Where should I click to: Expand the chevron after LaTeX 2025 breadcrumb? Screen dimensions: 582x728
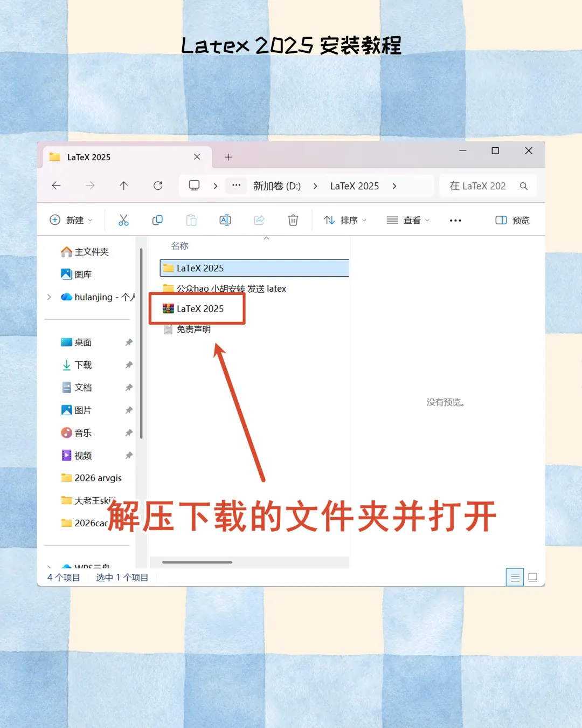[394, 186]
